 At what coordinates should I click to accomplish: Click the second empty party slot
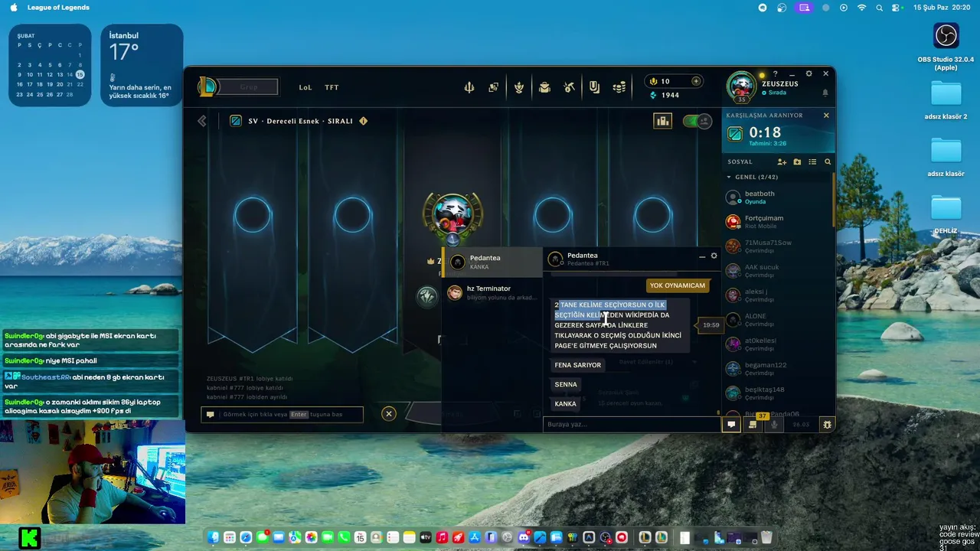coord(352,216)
